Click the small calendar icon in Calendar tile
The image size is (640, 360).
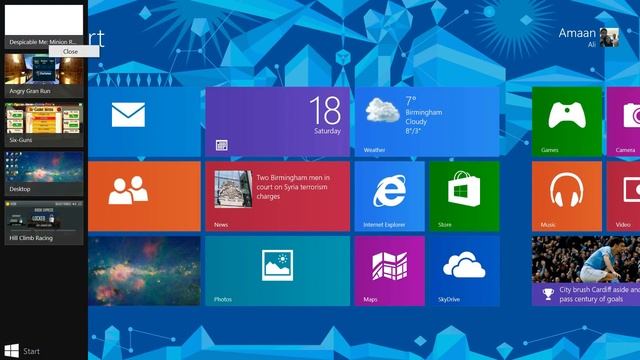222,145
